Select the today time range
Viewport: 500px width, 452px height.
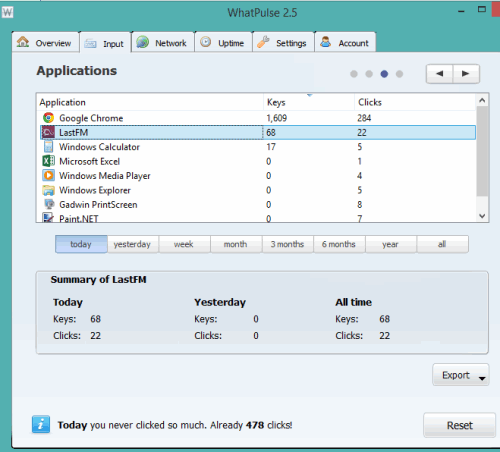pos(81,244)
